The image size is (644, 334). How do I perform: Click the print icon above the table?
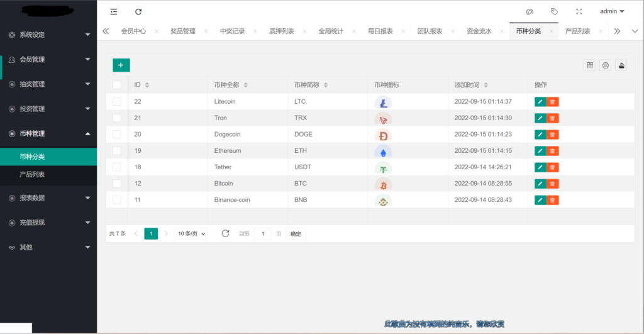pyautogui.click(x=605, y=65)
